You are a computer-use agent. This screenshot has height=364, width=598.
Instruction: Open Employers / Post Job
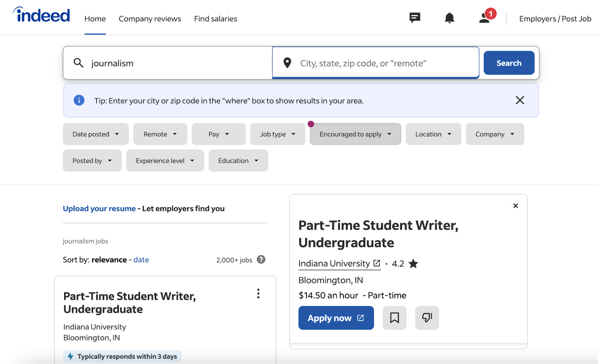click(x=555, y=19)
